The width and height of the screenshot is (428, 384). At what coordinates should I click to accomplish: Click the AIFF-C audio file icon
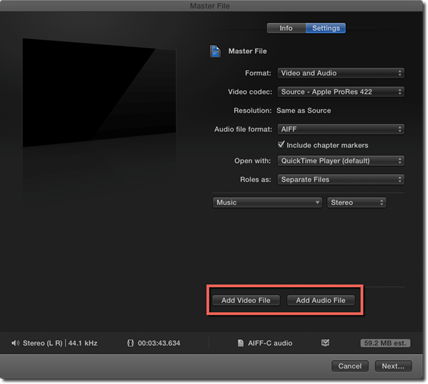[240, 343]
